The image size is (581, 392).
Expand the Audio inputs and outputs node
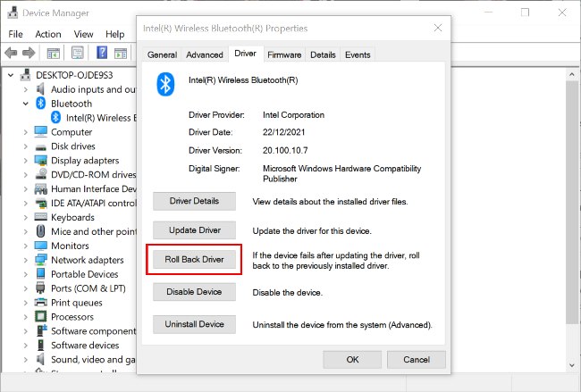pyautogui.click(x=26, y=89)
